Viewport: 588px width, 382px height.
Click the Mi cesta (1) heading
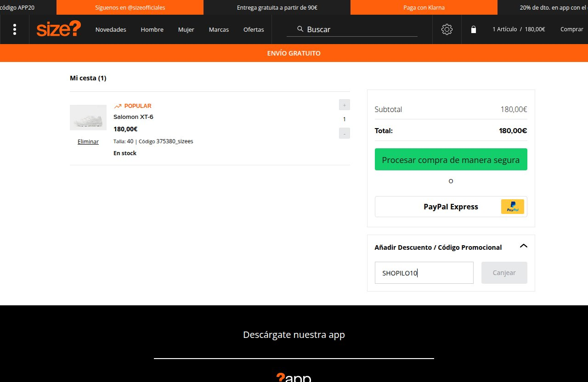(88, 78)
